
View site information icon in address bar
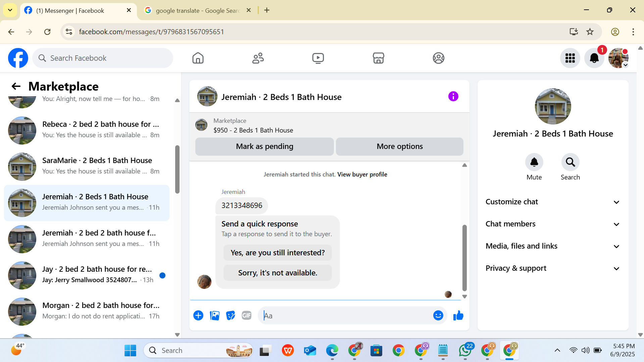[x=69, y=32]
